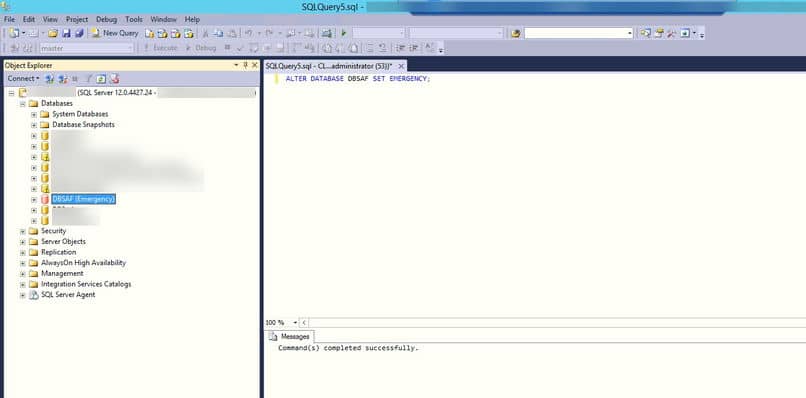The image size is (806, 398).
Task: Click the Save disk icon
Action: [x=66, y=33]
